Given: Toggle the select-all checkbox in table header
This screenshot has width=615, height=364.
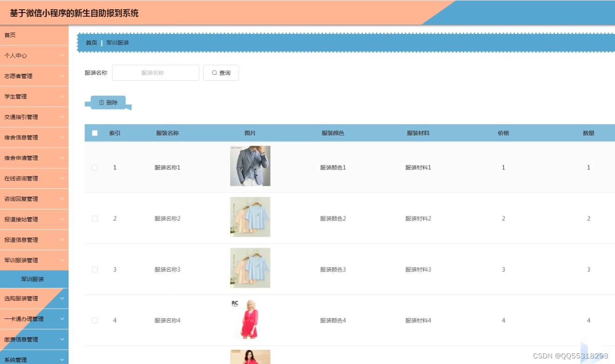Looking at the screenshot, I should tap(95, 133).
